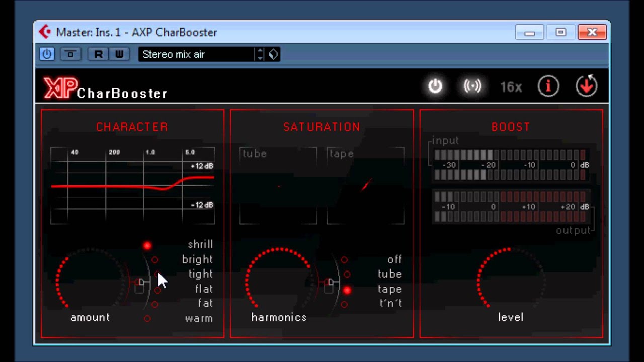Open the info button
Screen dimensions: 644x362
(x=548, y=86)
